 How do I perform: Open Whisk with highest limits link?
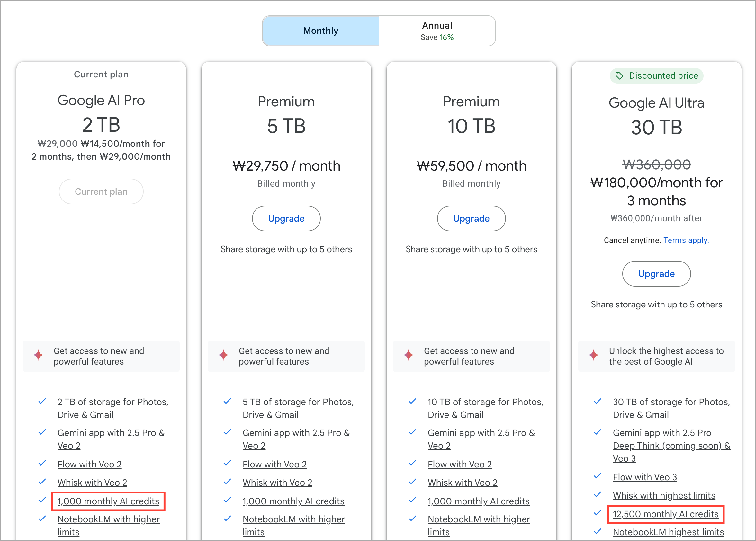point(664,495)
